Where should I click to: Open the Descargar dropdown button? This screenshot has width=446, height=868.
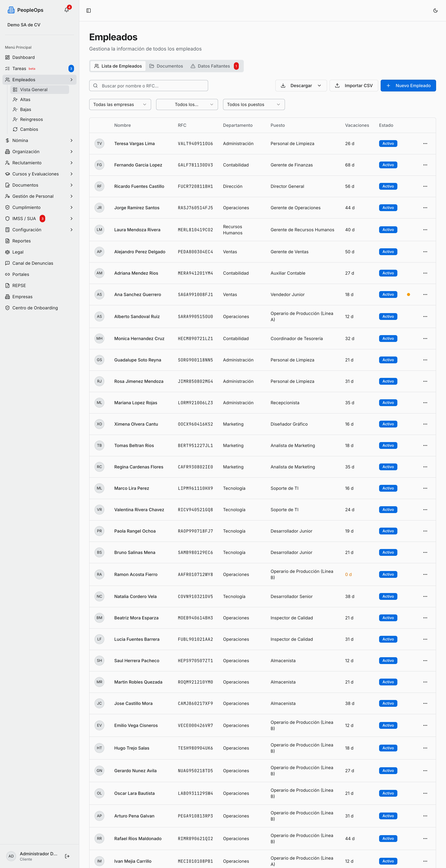tap(301, 86)
